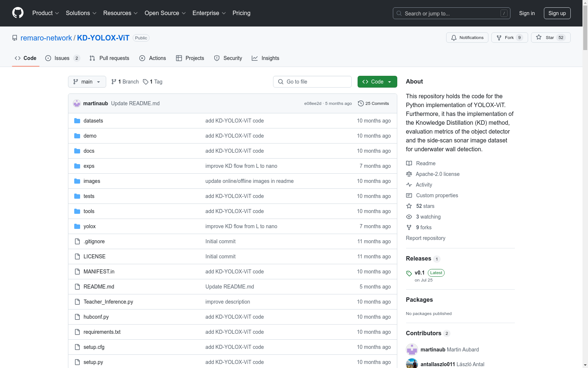Click the Report repository link
The image size is (588, 368).
point(426,238)
